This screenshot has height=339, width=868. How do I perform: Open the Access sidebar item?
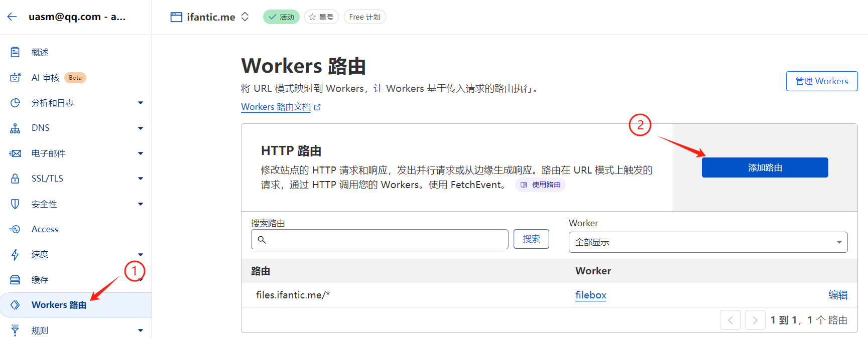(45, 229)
